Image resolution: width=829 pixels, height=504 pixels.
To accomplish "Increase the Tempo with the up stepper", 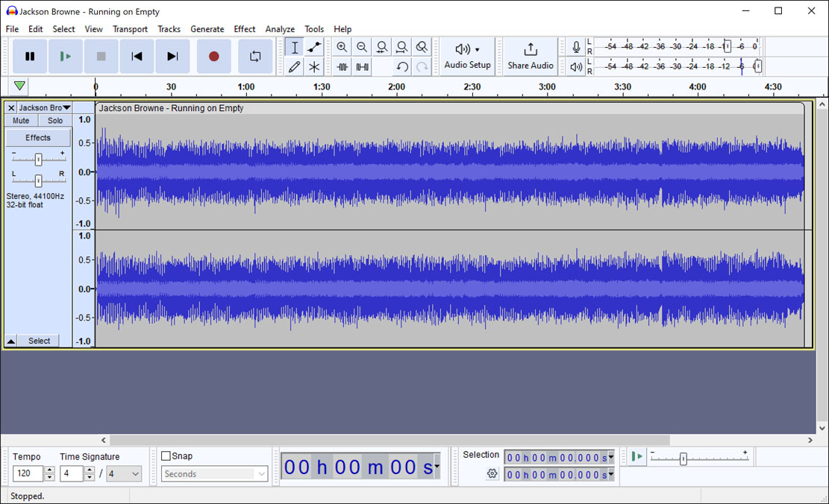I will tap(50, 470).
